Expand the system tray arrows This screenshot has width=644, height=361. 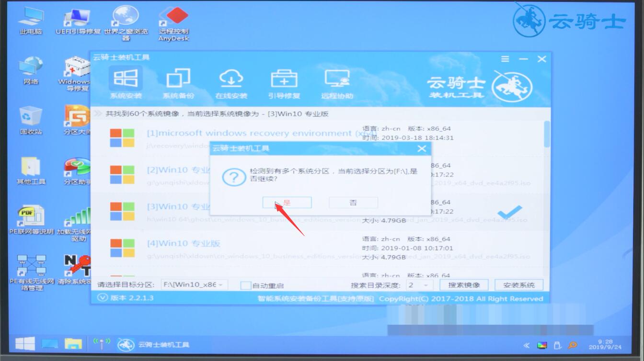[527, 345]
